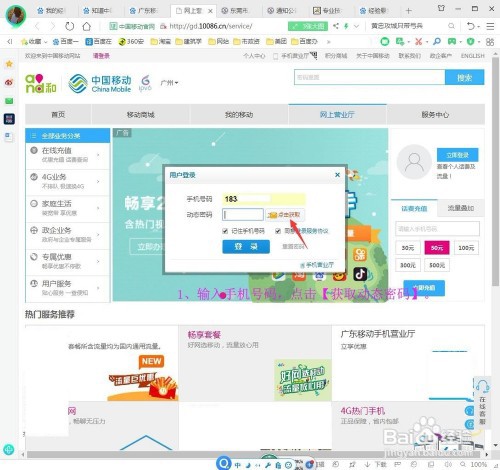Image resolution: width=500 pixels, height=470 pixels.
Task: Click the wrench icon in input toolbar
Action: pyautogui.click(x=268, y=465)
